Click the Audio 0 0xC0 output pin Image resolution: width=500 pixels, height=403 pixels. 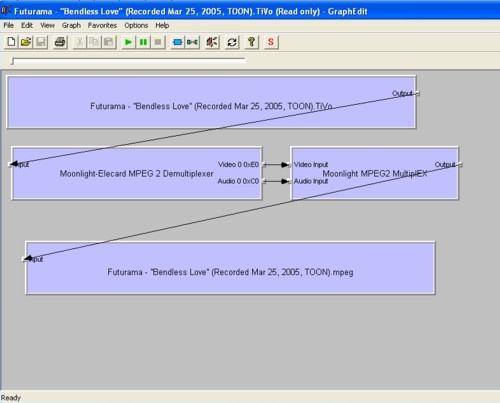point(264,181)
